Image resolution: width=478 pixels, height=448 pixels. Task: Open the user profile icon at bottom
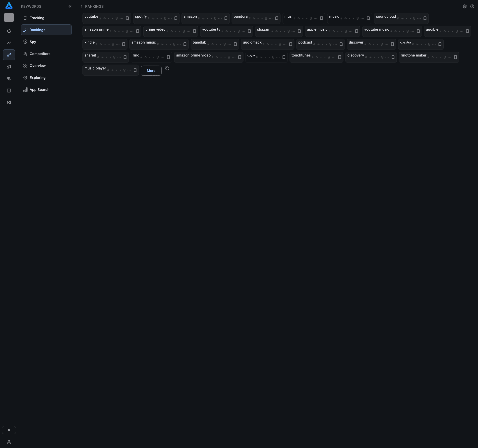pyautogui.click(x=9, y=442)
